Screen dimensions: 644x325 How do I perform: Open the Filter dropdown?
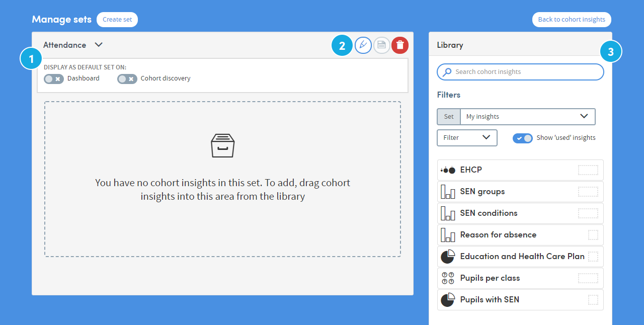(x=467, y=138)
